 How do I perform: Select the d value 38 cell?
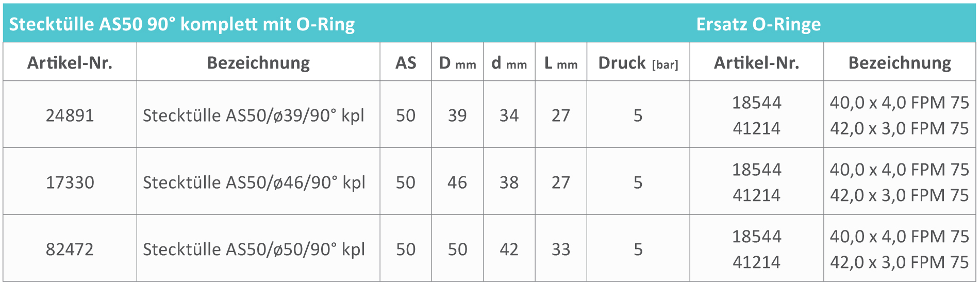(509, 182)
